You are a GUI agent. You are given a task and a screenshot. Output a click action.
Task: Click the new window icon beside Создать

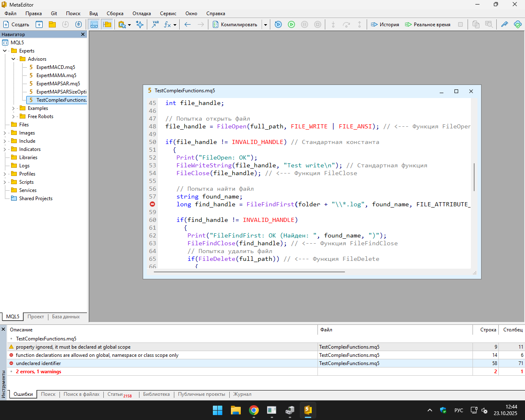pos(39,25)
